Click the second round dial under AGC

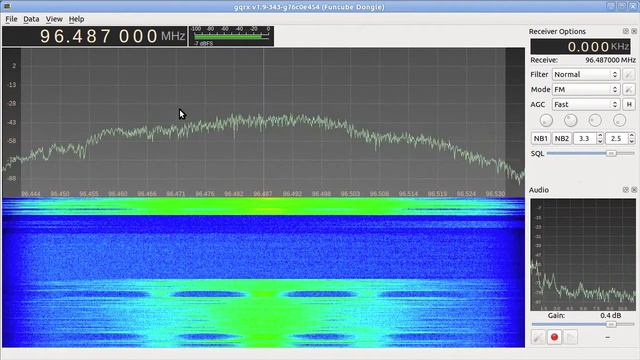571,120
